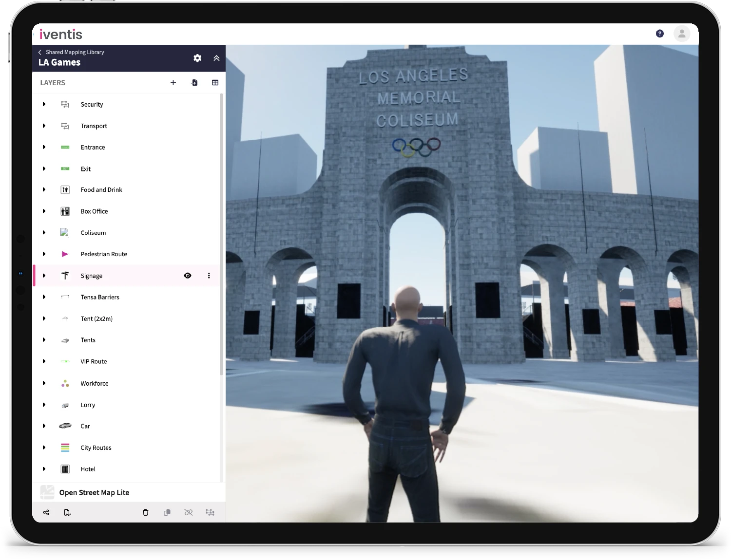Open the Open Street Map Lite basemap
Screen dimensions: 731x560
129,492
